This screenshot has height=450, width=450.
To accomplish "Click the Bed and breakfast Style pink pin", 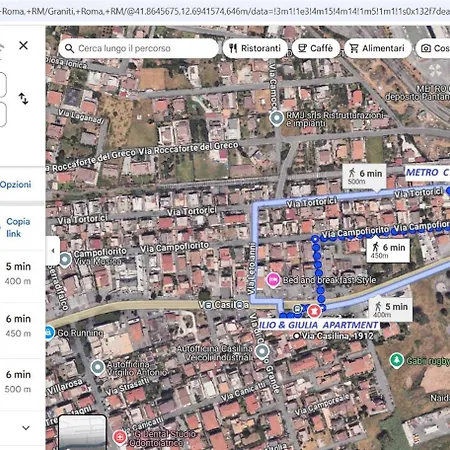I will click(273, 279).
